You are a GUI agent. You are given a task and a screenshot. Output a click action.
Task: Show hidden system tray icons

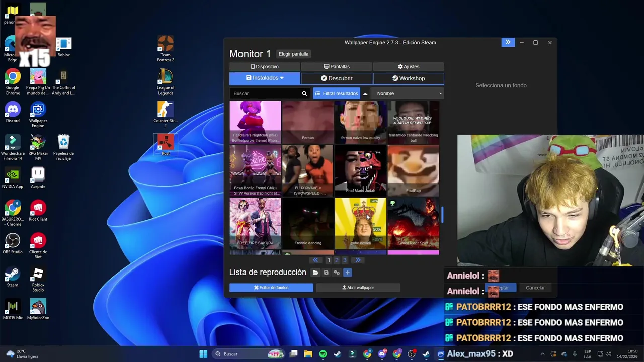tap(542, 354)
